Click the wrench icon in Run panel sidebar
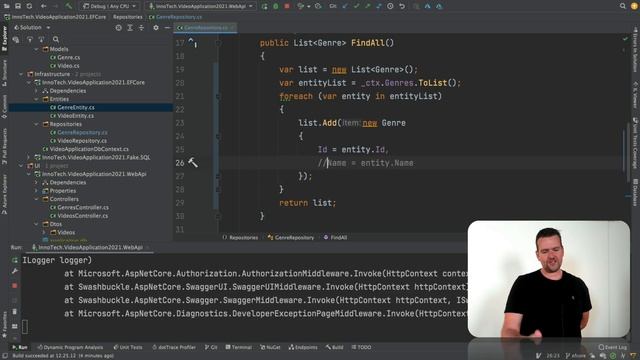The width and height of the screenshot is (640, 360). [x=15, y=271]
